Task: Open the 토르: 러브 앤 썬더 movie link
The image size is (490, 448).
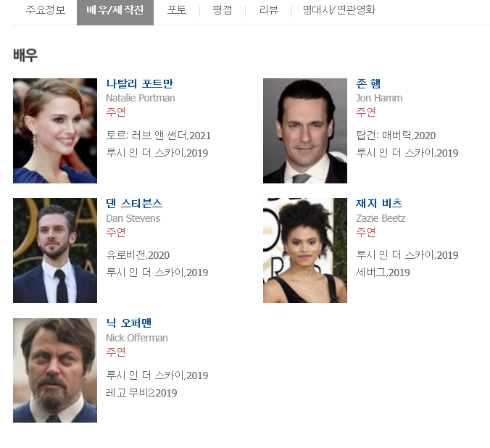Action: [x=147, y=136]
